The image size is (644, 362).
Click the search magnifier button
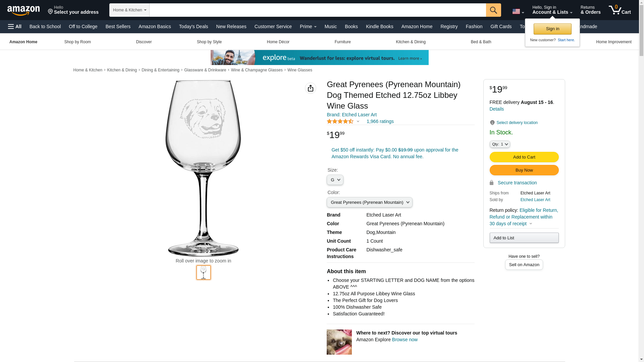point(493,10)
